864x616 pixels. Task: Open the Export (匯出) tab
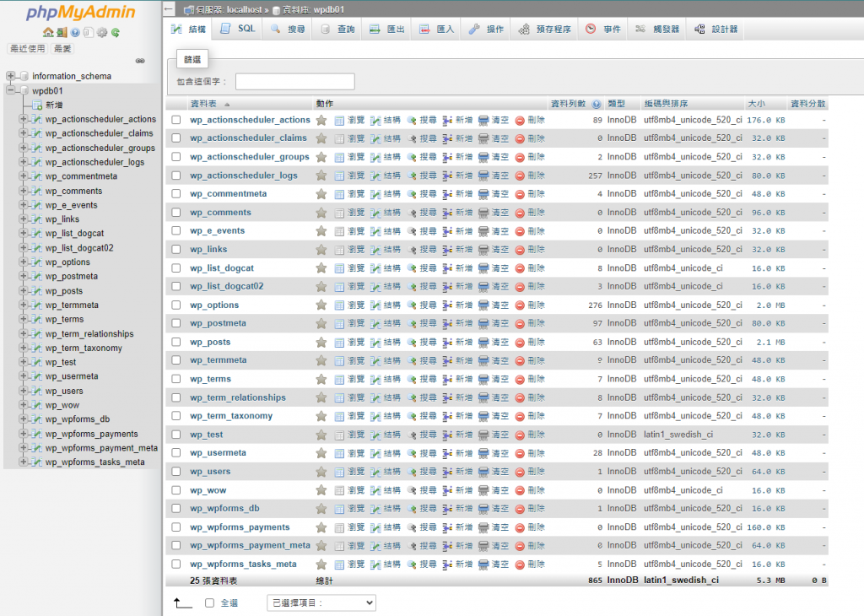coord(386,29)
